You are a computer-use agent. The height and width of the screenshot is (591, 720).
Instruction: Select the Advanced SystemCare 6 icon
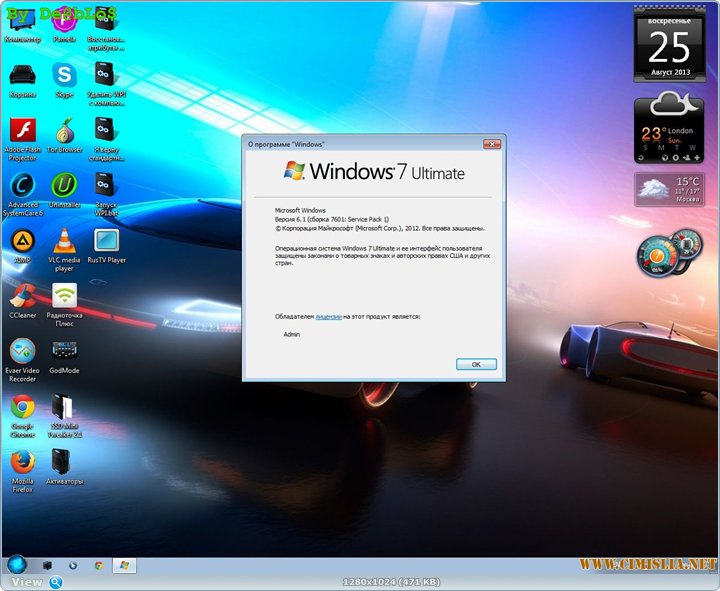coord(22,186)
